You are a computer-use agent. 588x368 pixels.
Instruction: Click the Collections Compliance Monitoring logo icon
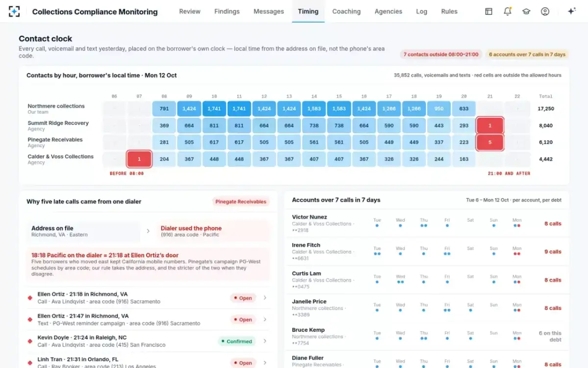pyautogui.click(x=15, y=11)
